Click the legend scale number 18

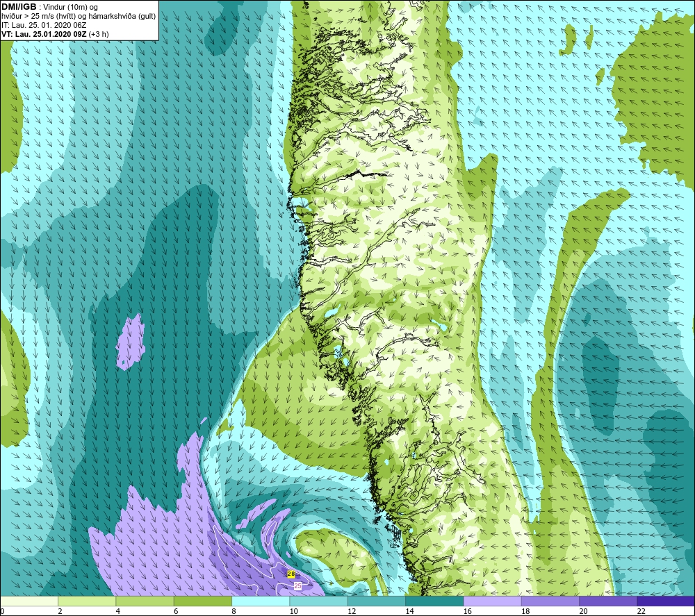(x=525, y=611)
